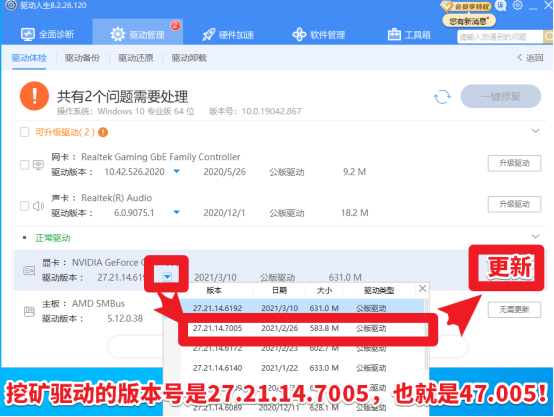Image resolution: width=554 pixels, height=417 pixels.
Task: Click the motherboard device icon
Action: coord(29,311)
